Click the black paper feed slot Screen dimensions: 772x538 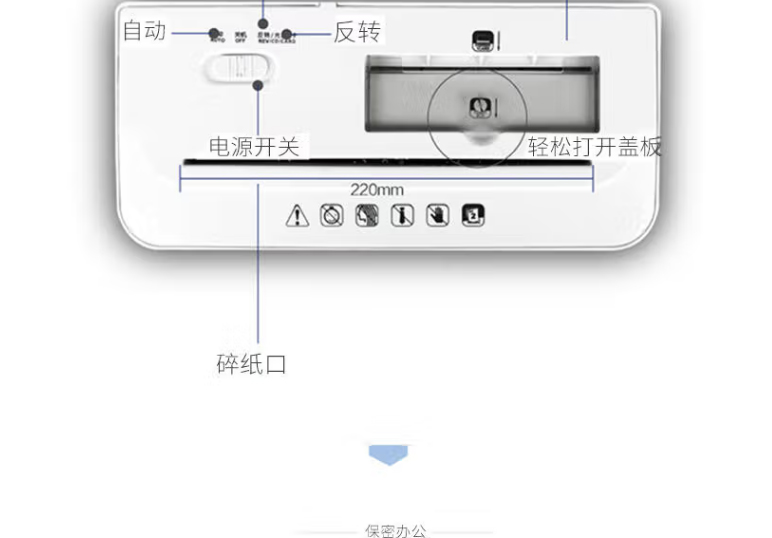tap(387, 161)
